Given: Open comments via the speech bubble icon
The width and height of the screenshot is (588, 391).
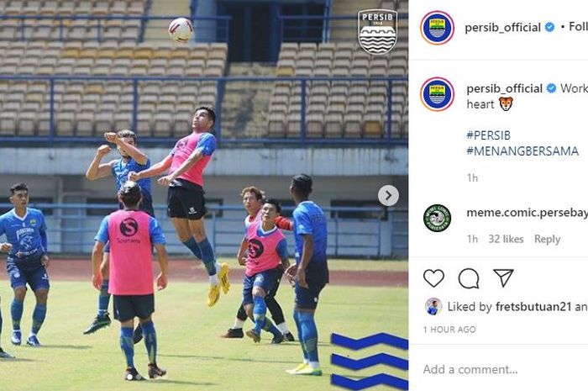Looking at the screenshot, I should point(469,278).
